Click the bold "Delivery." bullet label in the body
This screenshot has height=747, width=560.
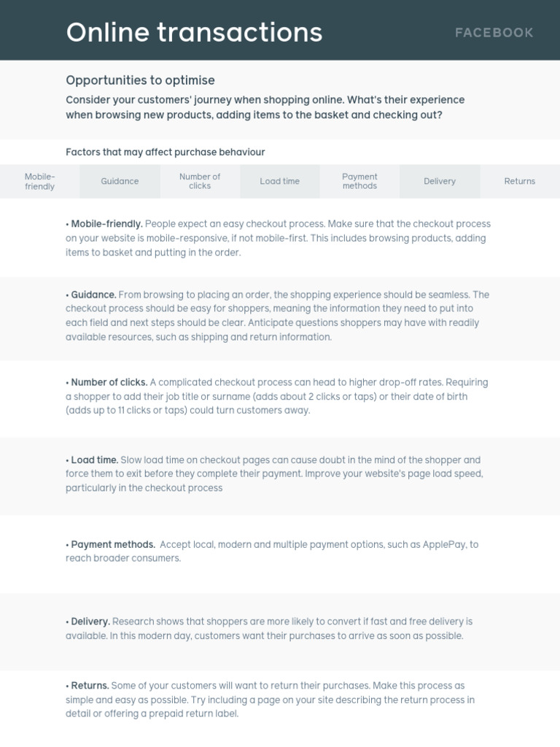(x=90, y=622)
